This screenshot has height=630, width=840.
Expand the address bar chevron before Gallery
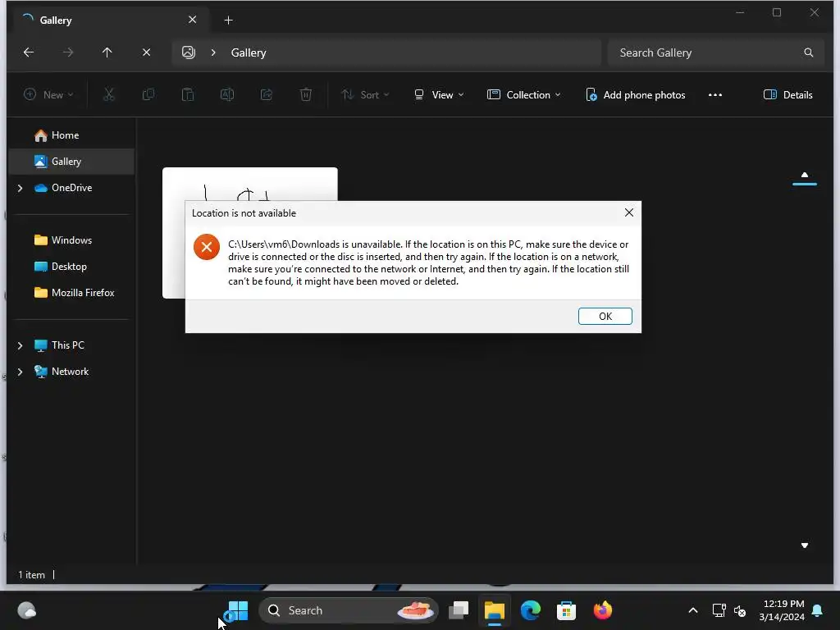pyautogui.click(x=213, y=52)
